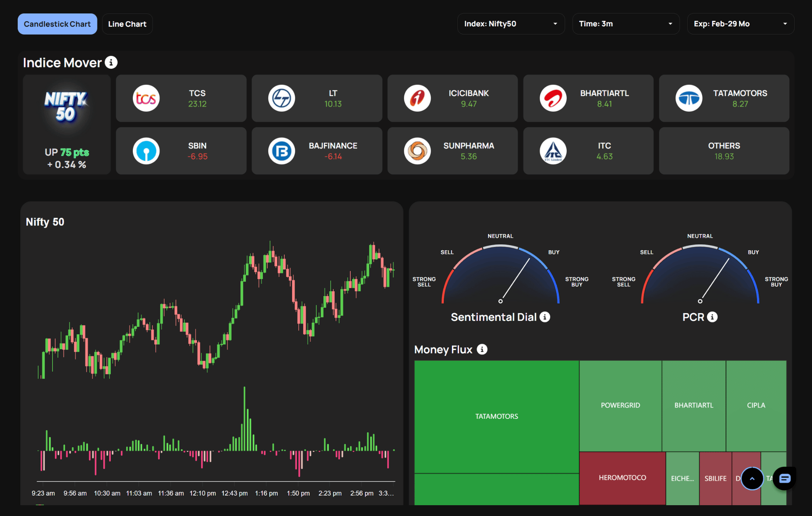The width and height of the screenshot is (812, 516).
Task: Open the Index: Nifty50 dropdown
Action: 511,24
